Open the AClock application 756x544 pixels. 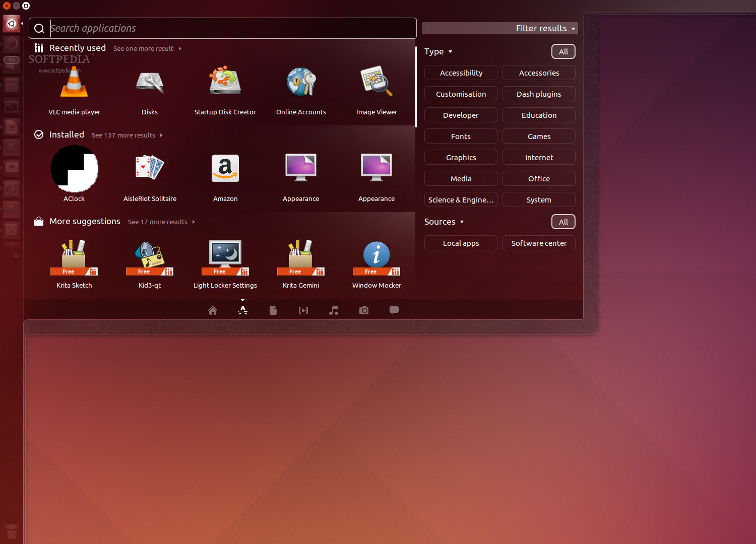tap(74, 174)
